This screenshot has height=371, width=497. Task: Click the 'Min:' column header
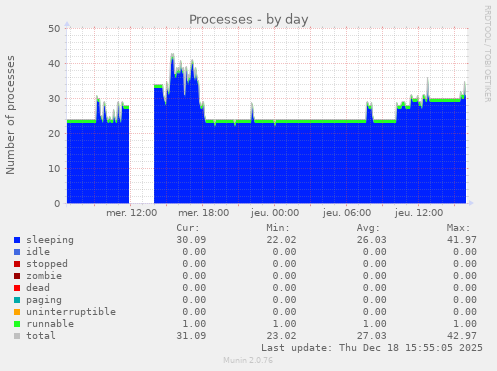coord(278,228)
